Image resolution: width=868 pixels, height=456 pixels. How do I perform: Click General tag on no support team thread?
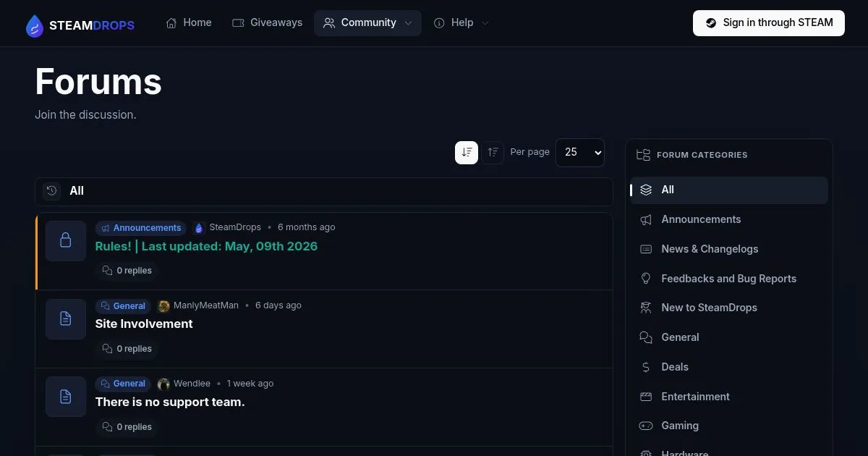click(x=123, y=384)
